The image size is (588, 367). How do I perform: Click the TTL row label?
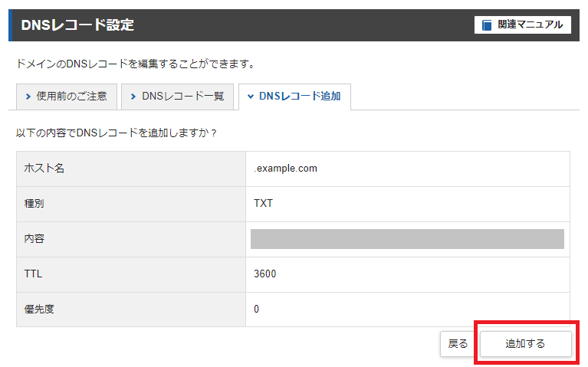[x=34, y=274]
